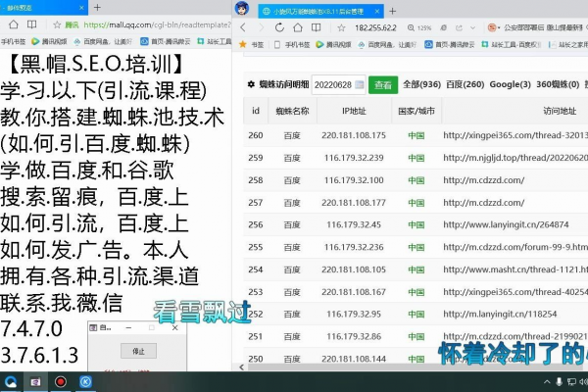This screenshot has height=392, width=588.
Task: Open m.lanyingit.cn/118254 link in row 252
Action: 500,314
